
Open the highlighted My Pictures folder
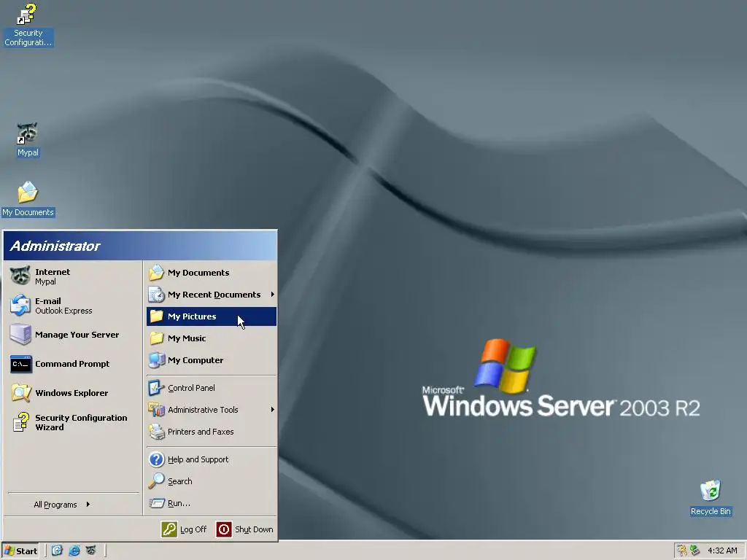[x=212, y=316]
